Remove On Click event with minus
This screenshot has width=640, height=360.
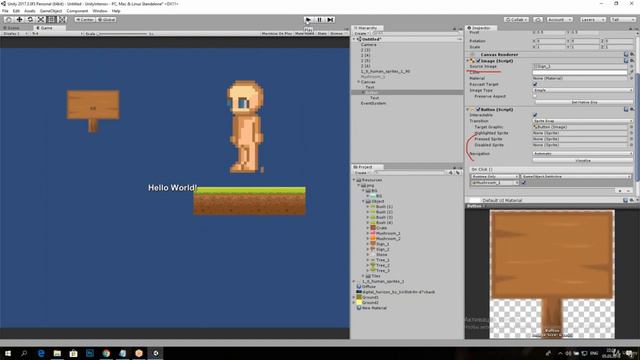pos(629,190)
